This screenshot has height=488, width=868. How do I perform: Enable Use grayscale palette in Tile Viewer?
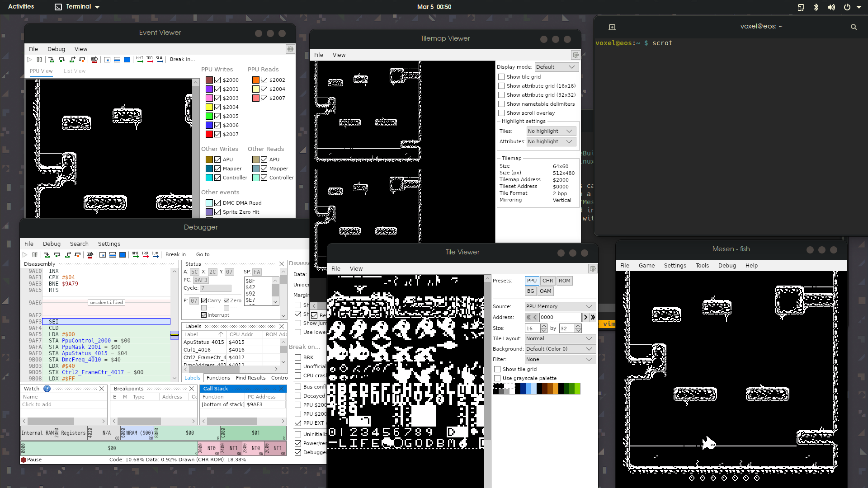(x=497, y=378)
